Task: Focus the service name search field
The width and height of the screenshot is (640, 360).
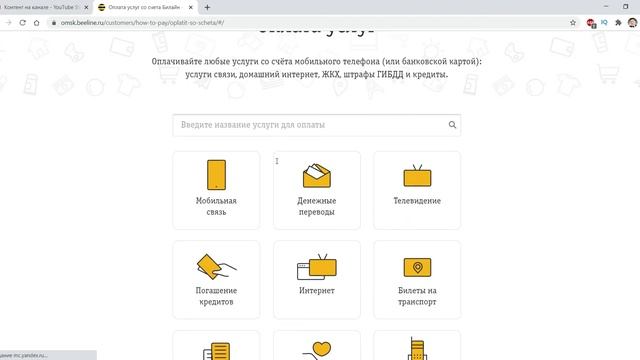Action: 317,125
